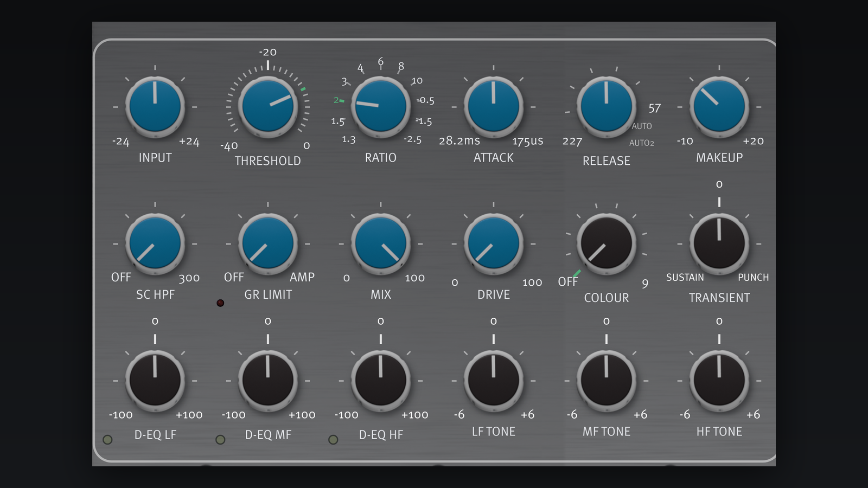Screen dimensions: 868x488
Task: Click the DRIVE knob
Action: (x=494, y=243)
